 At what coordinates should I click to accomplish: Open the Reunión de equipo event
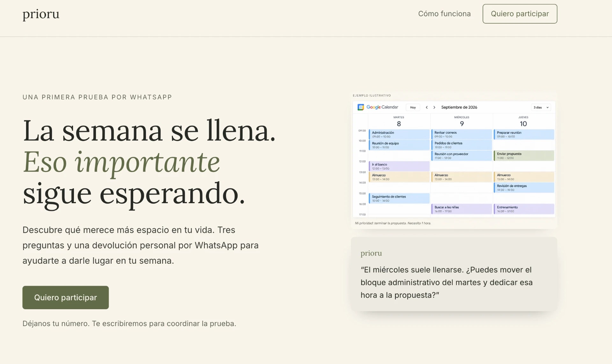[399, 145]
